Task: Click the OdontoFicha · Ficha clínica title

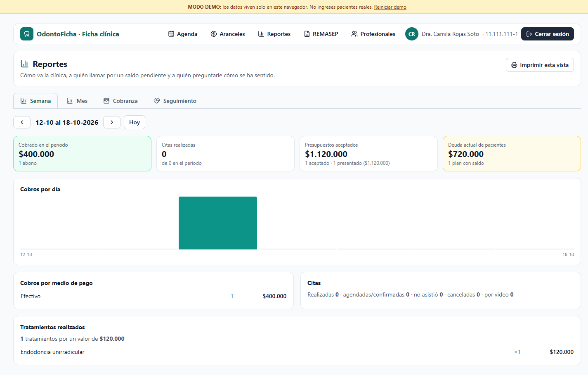Action: (x=78, y=34)
